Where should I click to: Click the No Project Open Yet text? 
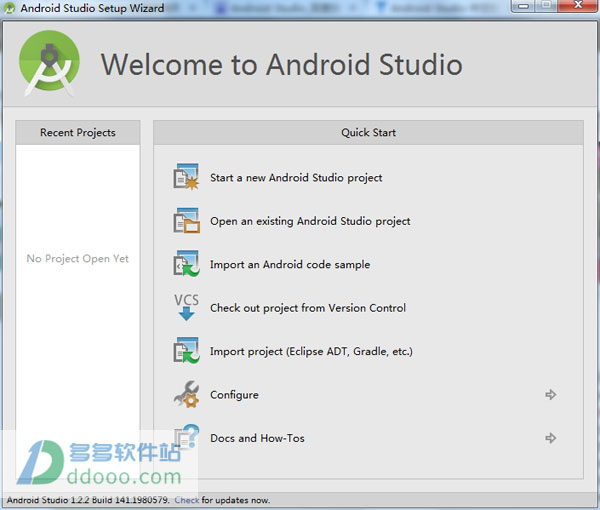click(x=78, y=259)
